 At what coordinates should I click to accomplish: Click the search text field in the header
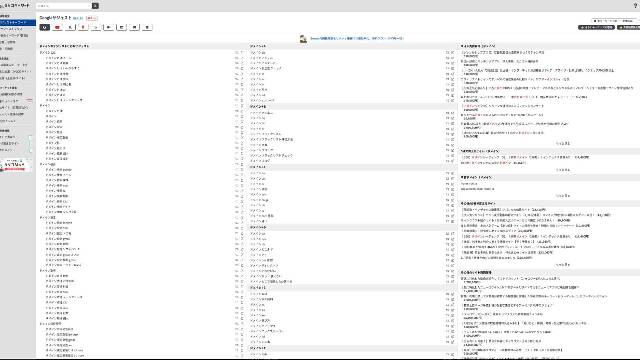(x=64, y=6)
